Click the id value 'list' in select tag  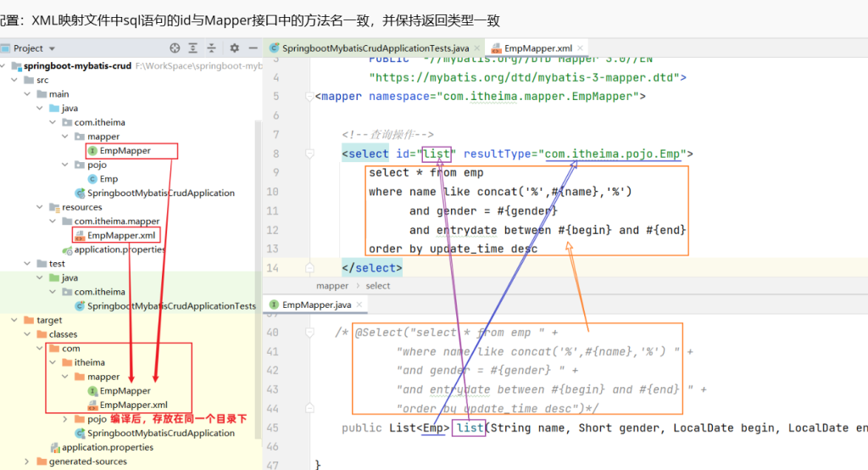pos(437,154)
